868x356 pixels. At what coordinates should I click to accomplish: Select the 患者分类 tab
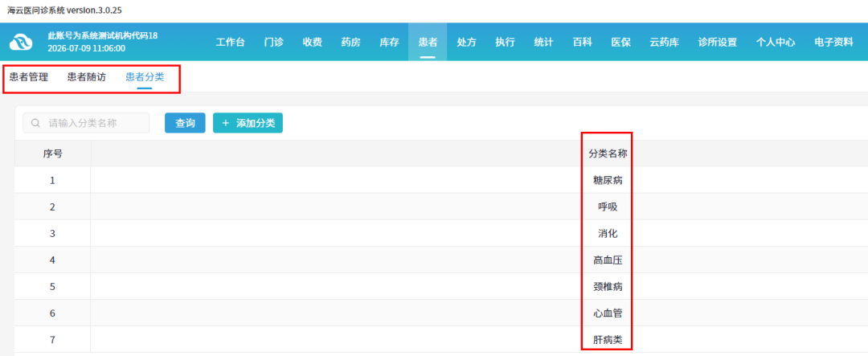click(x=145, y=77)
